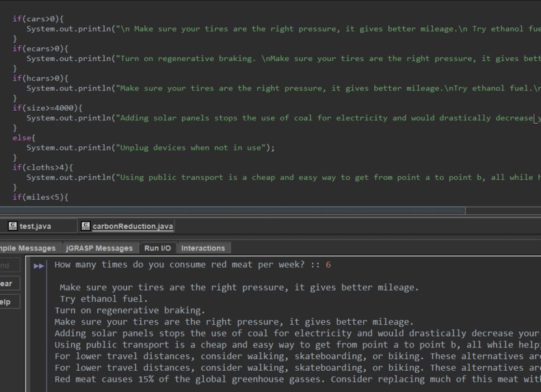Click 'Turn on regenerative braking.' output line

[130, 311]
